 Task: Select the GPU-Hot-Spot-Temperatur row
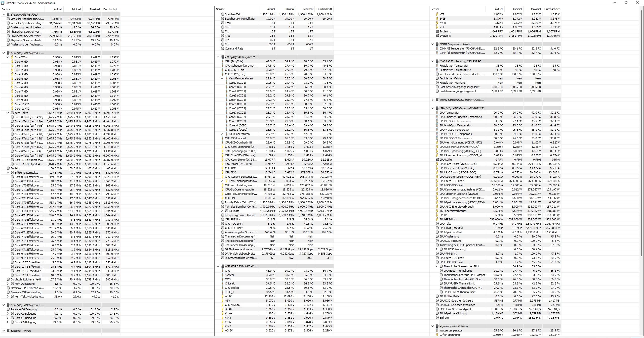tap(455, 125)
